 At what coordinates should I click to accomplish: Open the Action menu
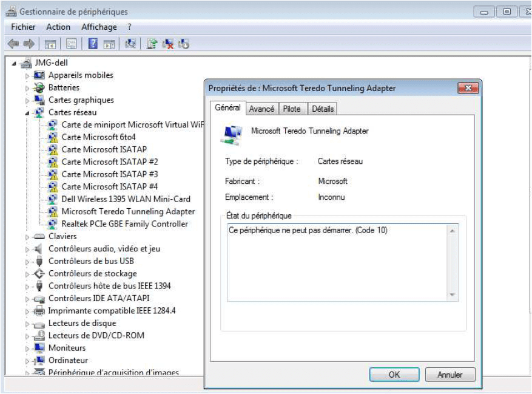(58, 27)
